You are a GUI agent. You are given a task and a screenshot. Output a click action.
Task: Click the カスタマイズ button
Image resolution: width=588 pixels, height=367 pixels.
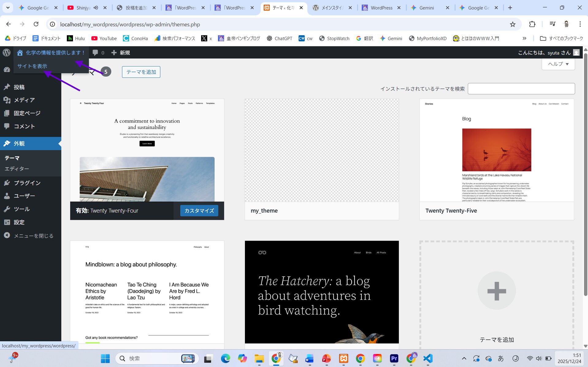click(x=199, y=211)
